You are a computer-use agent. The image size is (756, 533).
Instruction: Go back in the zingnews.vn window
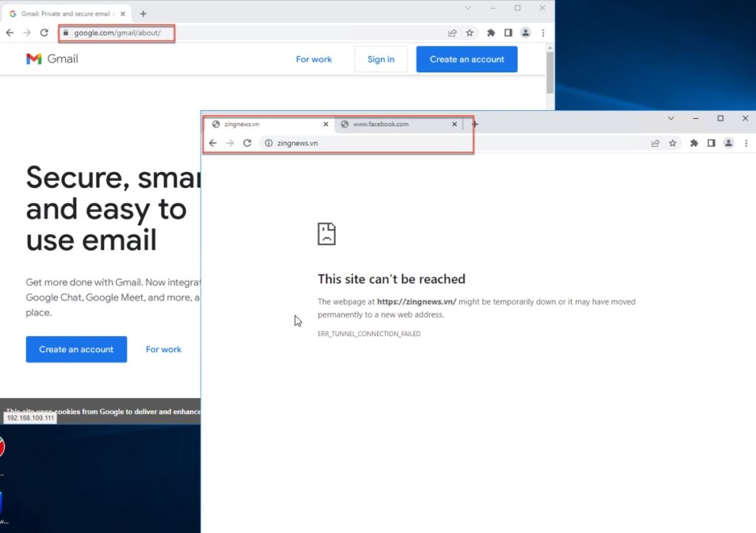point(213,143)
